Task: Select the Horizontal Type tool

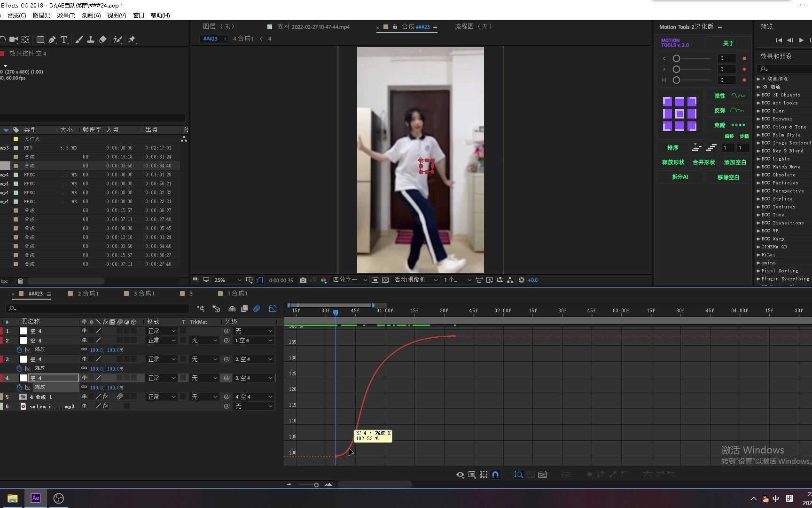Action: [x=64, y=40]
